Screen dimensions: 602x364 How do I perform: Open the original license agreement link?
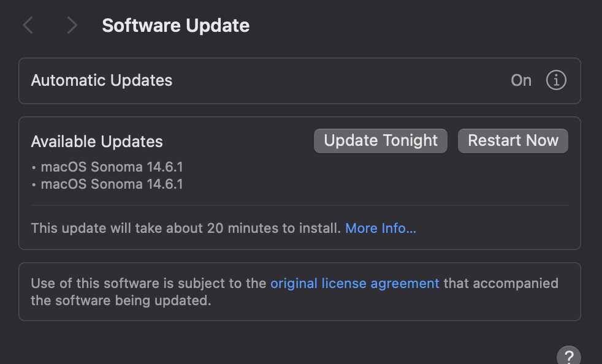pyautogui.click(x=355, y=283)
